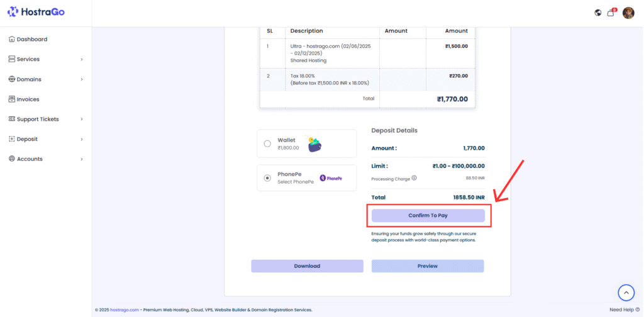The image size is (644, 317).
Task: Click the Ultra - hostrago.com description
Action: click(x=331, y=50)
